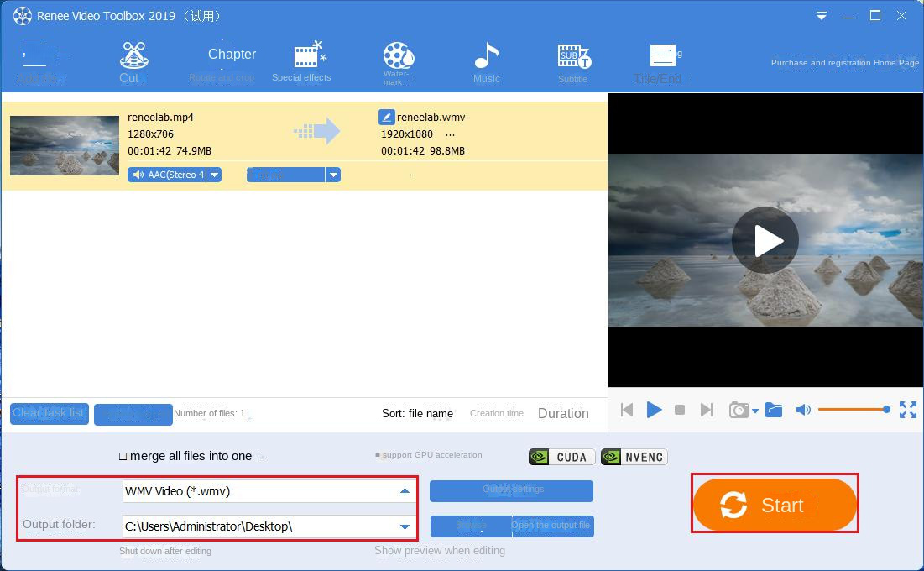Click the edit icon beside reneelab.wmv

click(x=386, y=118)
